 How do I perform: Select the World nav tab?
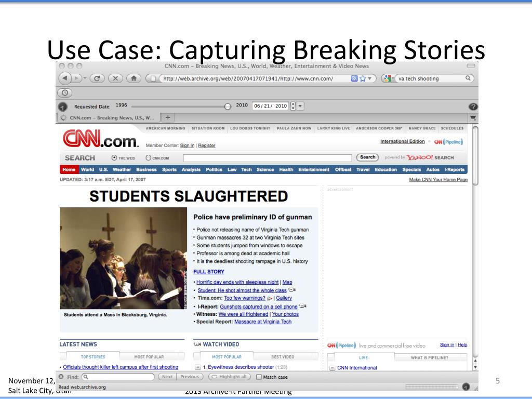[x=87, y=170]
